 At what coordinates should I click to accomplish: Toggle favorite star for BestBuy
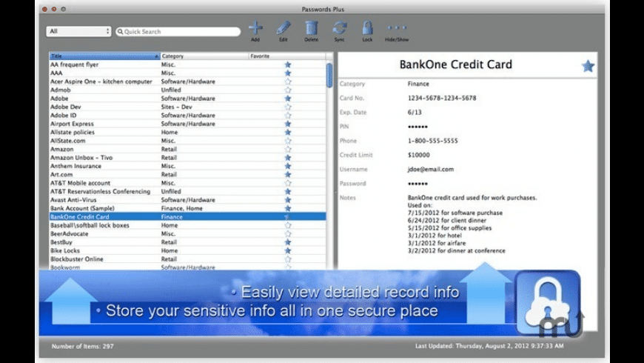point(288,242)
